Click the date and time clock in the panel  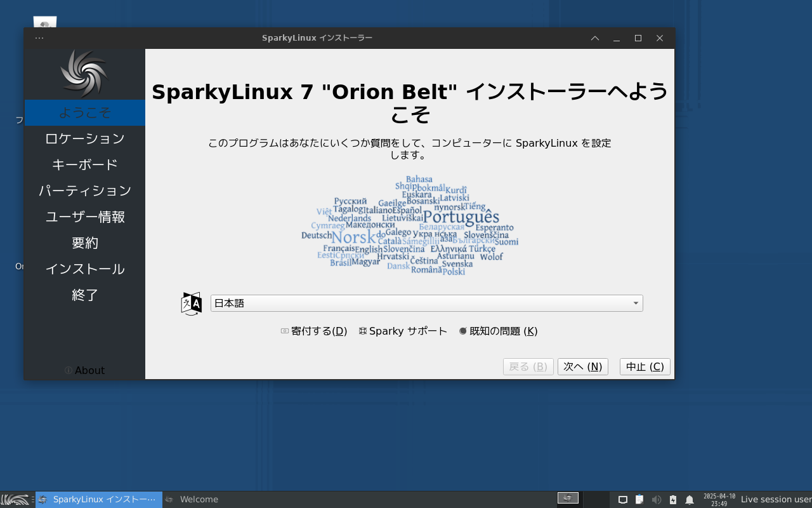719,500
